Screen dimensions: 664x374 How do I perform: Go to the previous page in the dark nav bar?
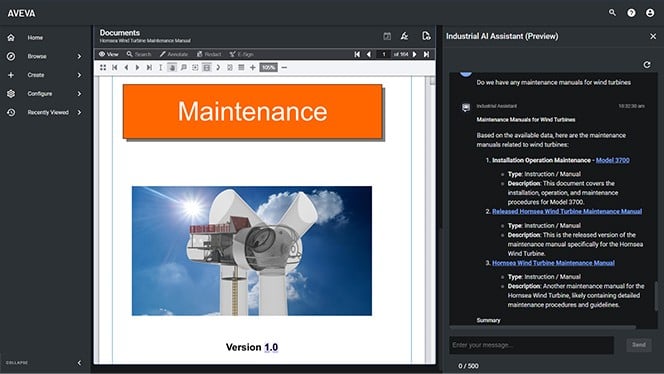[368, 54]
